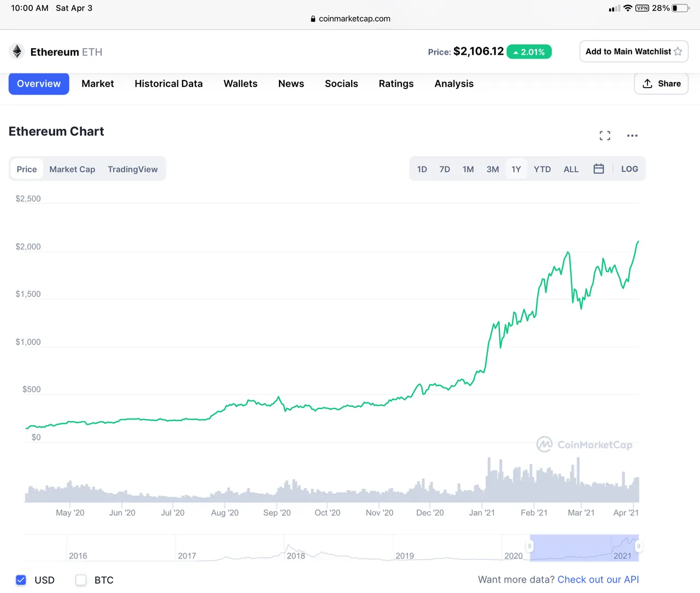Select the 1D time range
This screenshot has height=593, width=700.
coord(422,169)
